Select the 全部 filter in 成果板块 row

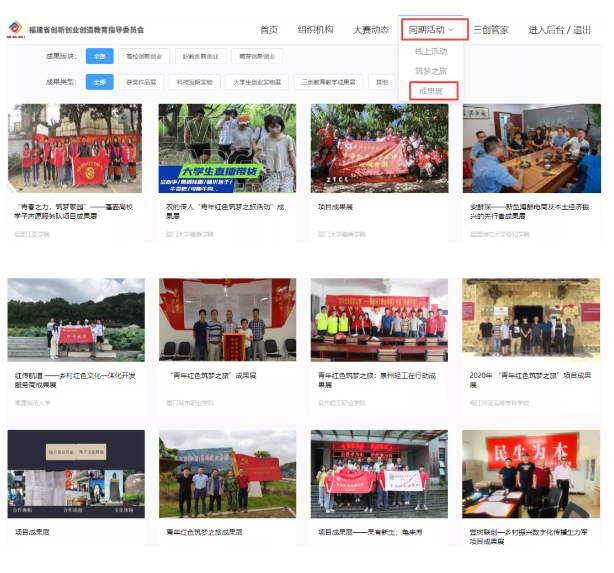[99, 56]
